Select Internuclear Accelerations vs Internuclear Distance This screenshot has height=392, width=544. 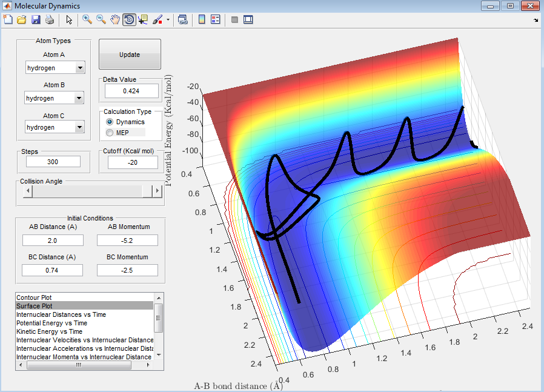(84, 348)
